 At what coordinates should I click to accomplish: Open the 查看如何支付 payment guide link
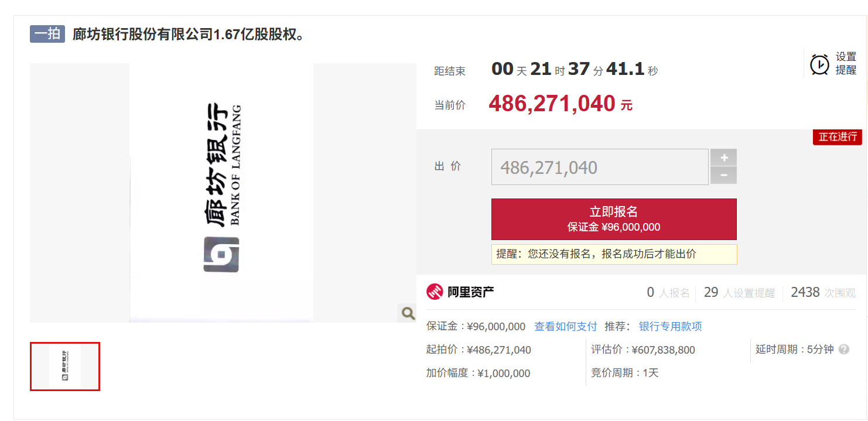point(565,326)
